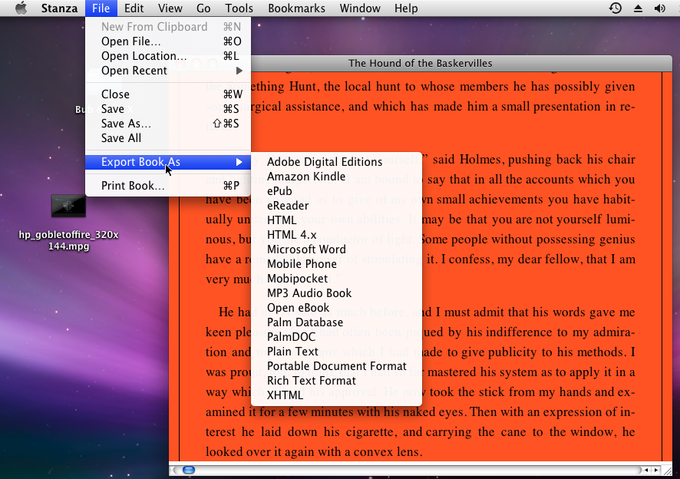Open the Help menu

click(x=406, y=8)
